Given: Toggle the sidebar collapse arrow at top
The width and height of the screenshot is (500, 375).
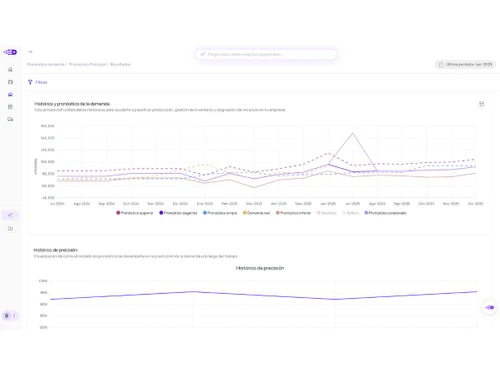Looking at the screenshot, I should point(30,52).
